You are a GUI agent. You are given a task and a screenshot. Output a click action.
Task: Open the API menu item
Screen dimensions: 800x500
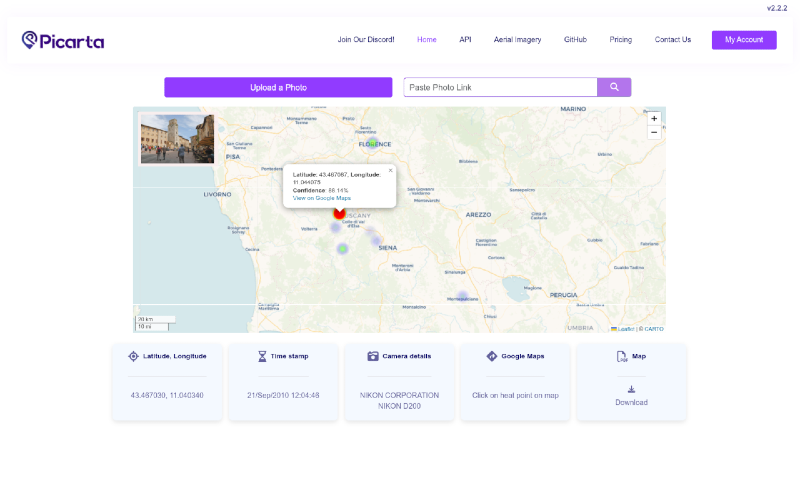point(465,39)
